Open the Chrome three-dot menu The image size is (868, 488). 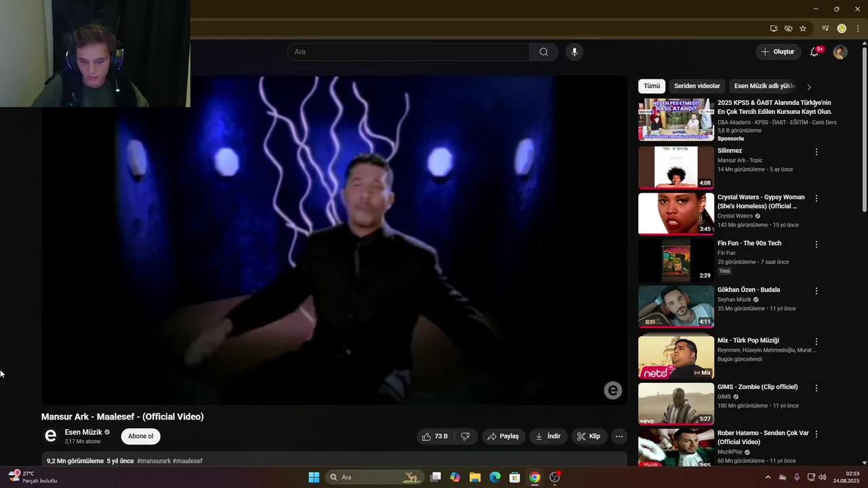coord(858,28)
